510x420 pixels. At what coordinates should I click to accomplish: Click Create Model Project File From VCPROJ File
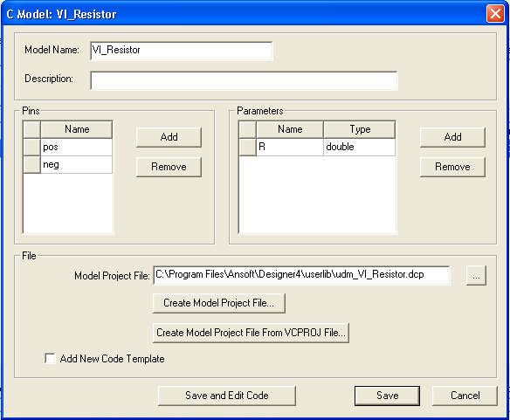pyautogui.click(x=251, y=333)
